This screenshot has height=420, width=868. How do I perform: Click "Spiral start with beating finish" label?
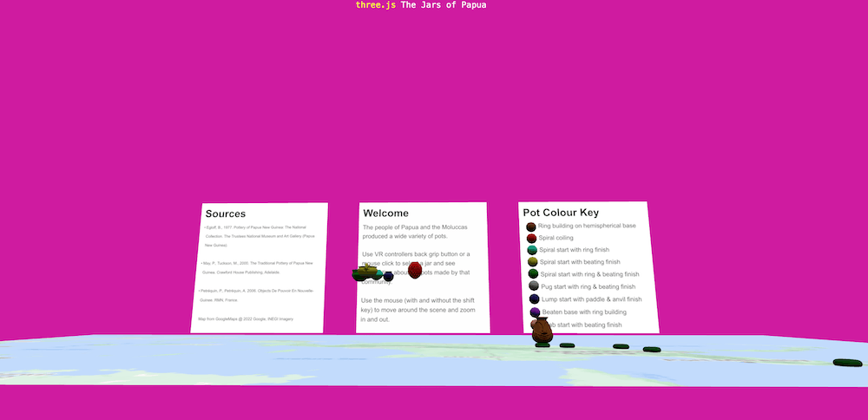[580, 262]
